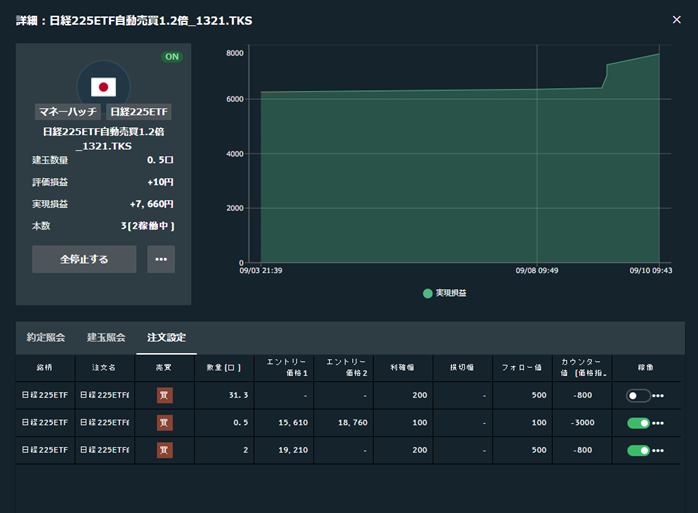Click the 数量[口] column header
698x513 pixels.
click(223, 367)
